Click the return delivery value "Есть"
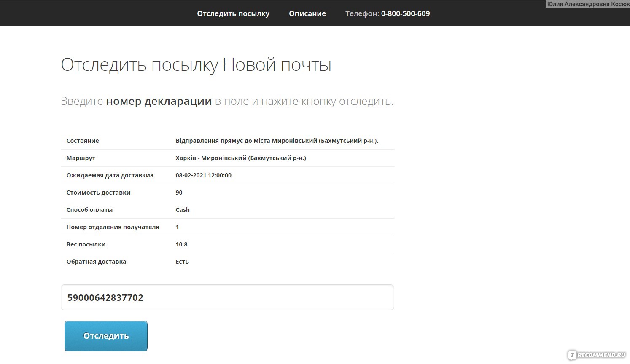The image size is (630, 364). 182,262
